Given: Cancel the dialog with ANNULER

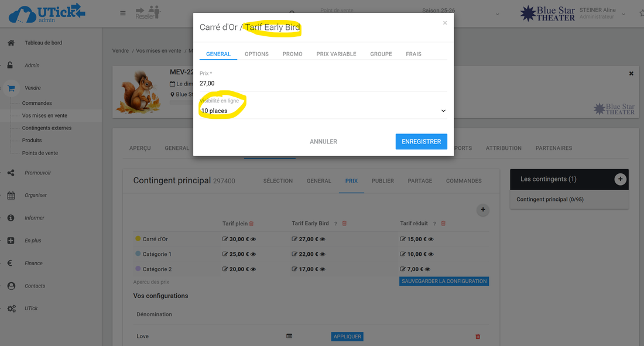Looking at the screenshot, I should 323,142.
